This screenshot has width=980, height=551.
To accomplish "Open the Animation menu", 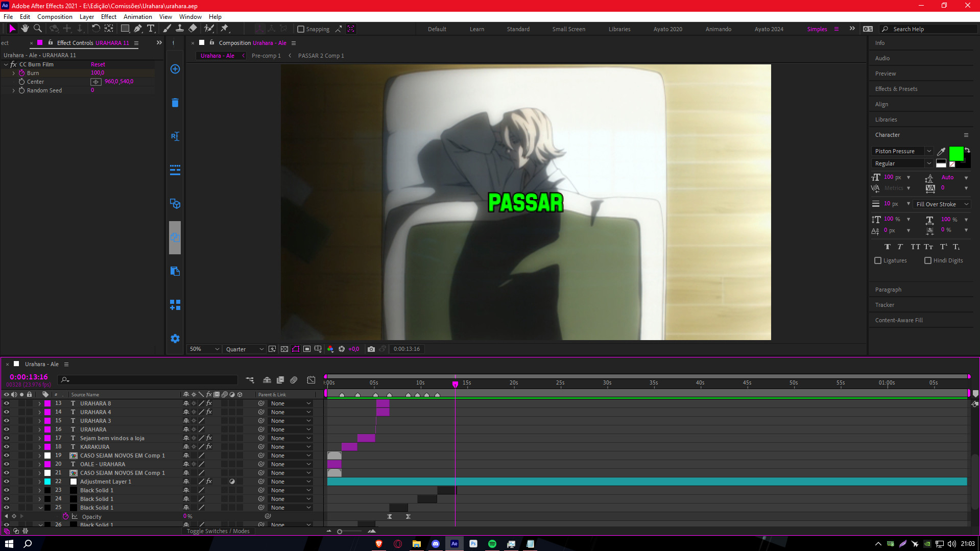I will click(x=137, y=17).
